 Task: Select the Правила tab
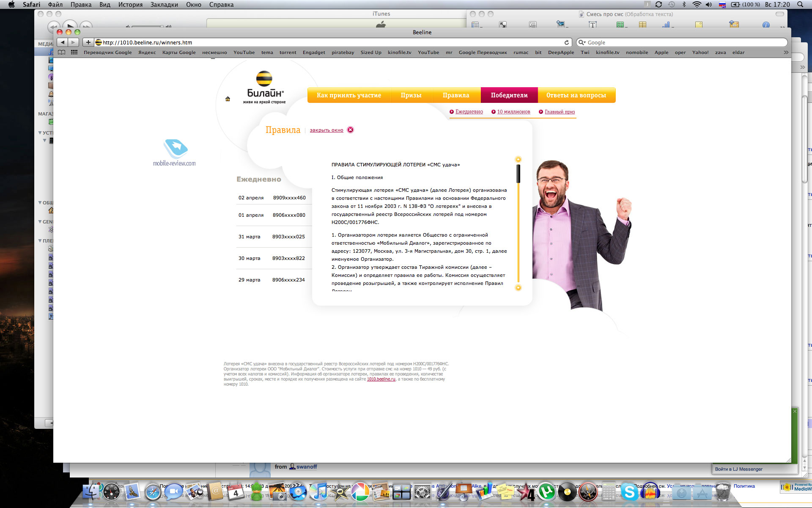[456, 95]
